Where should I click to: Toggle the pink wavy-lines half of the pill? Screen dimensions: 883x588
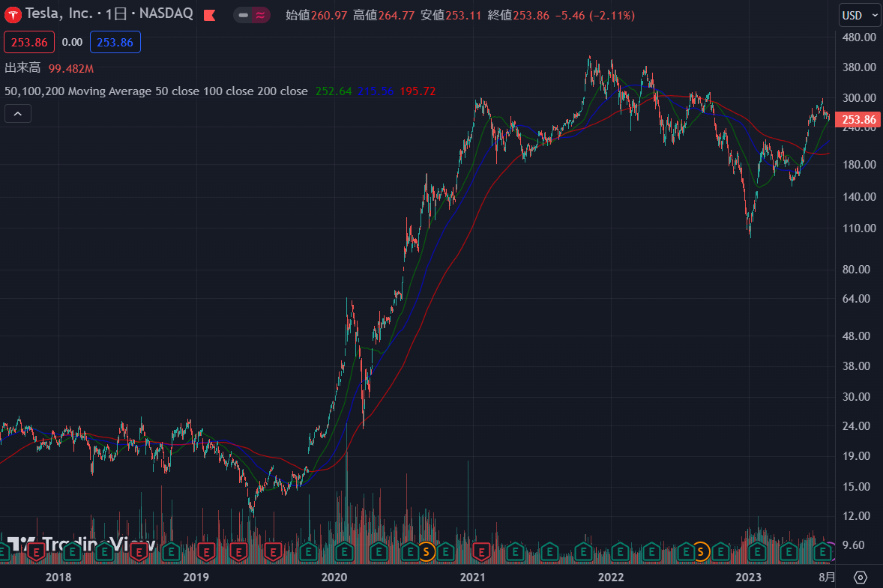[x=261, y=15]
